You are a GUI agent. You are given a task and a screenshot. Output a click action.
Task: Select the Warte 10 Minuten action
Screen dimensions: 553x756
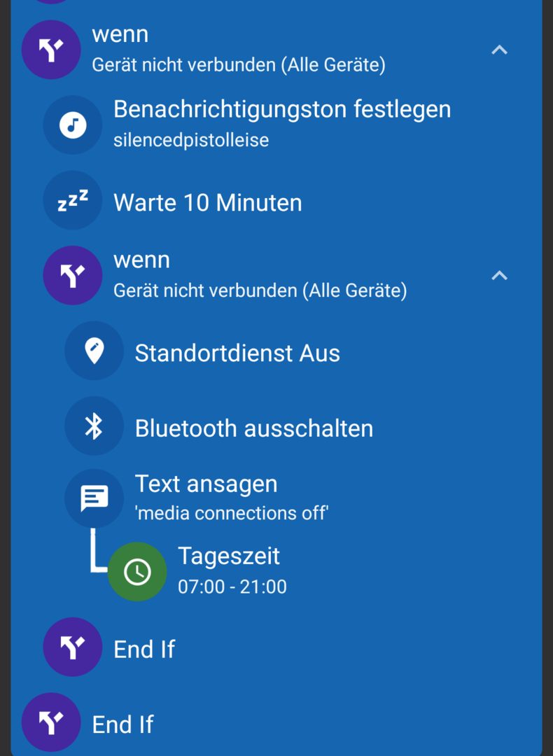coord(208,203)
